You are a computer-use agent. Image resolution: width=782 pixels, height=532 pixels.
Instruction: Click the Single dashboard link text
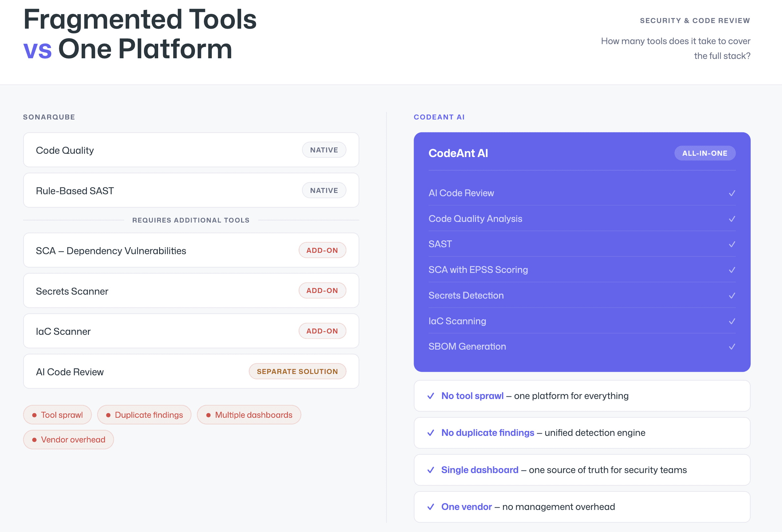[480, 470]
